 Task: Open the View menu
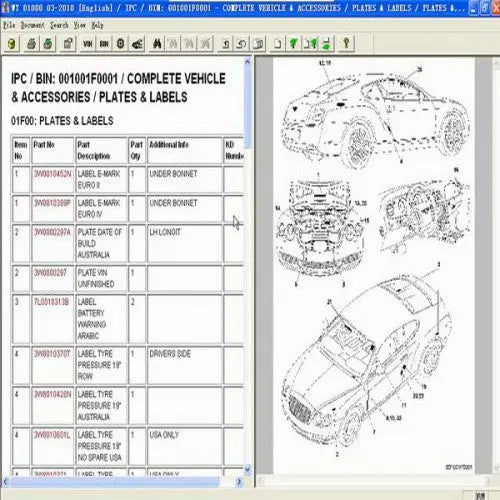(x=80, y=25)
